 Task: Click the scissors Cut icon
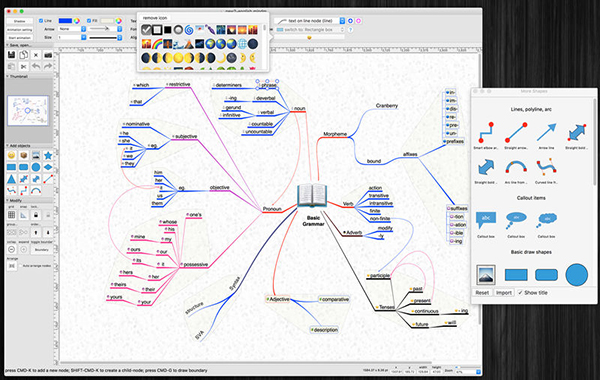(x=23, y=67)
